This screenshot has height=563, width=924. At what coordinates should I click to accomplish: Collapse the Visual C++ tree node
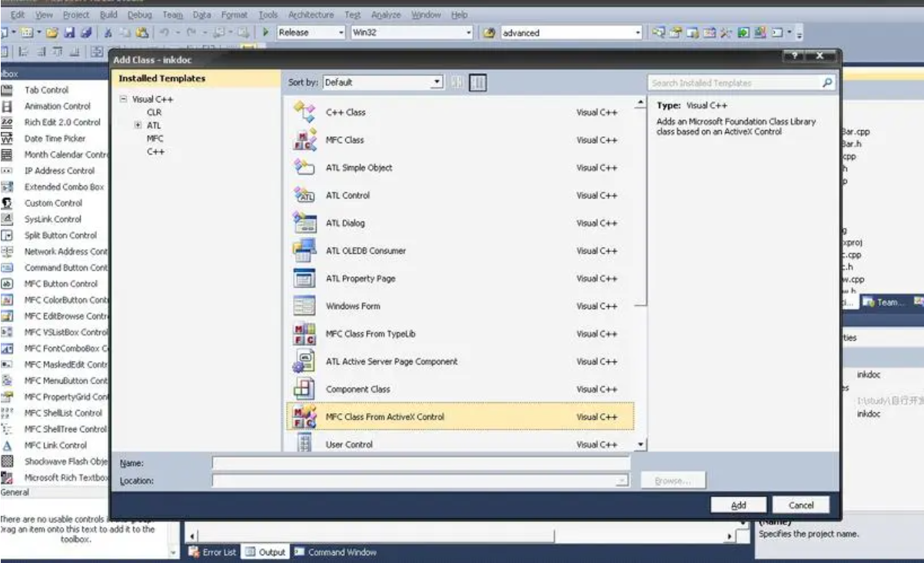tap(124, 99)
